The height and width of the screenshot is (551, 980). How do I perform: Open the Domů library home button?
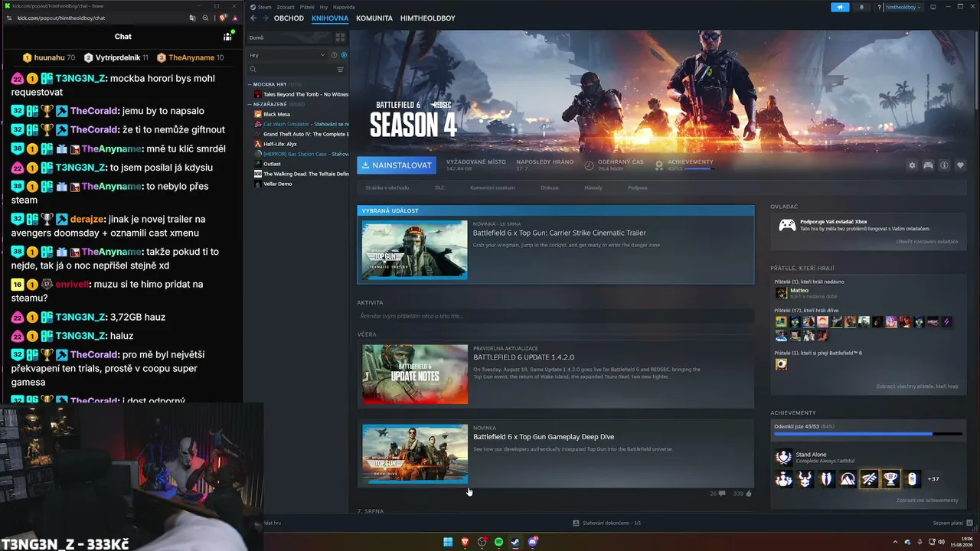pyautogui.click(x=289, y=37)
